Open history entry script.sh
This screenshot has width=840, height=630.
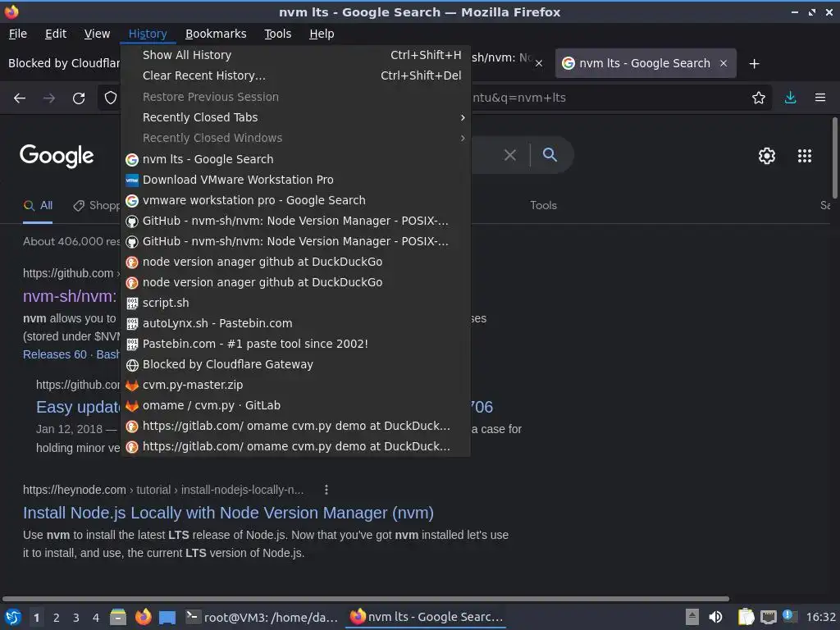[295, 304]
